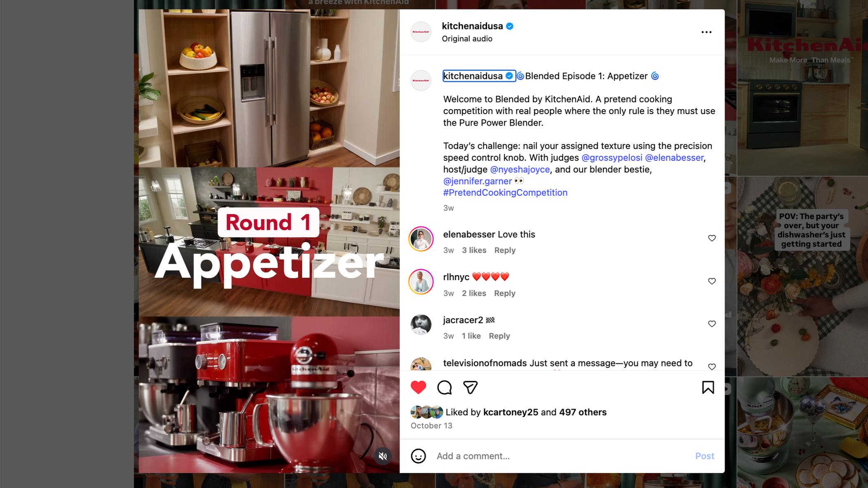Like jacracer2's comment

click(x=712, y=324)
